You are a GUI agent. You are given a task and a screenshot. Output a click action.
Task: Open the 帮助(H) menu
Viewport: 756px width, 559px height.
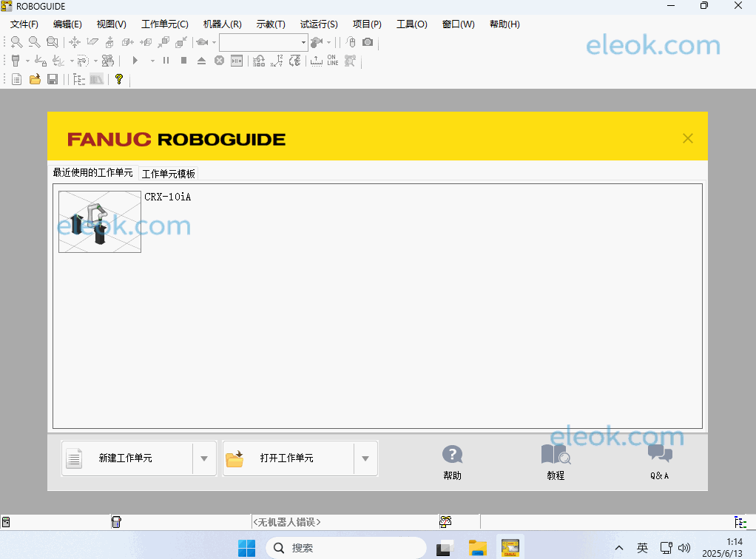point(504,24)
